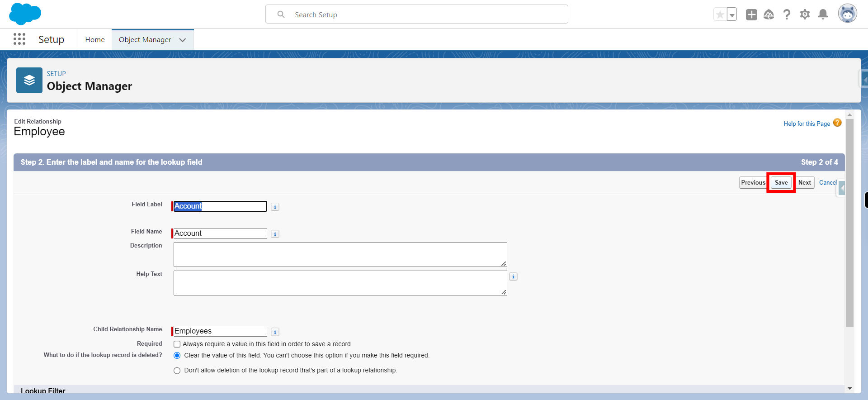Open the Object Manager tab dropdown chevron
Viewport: 868px width, 400px height.
tap(183, 40)
